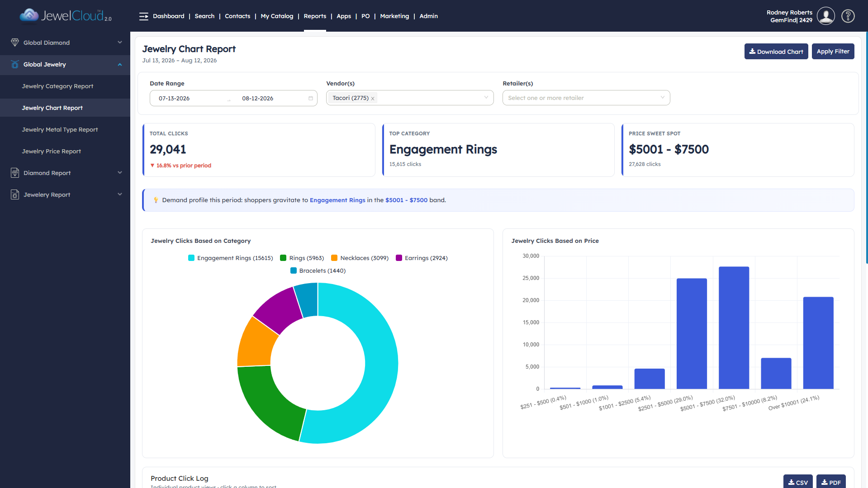
Task: Toggle Necklaces legend entry in chart
Action: click(360, 258)
